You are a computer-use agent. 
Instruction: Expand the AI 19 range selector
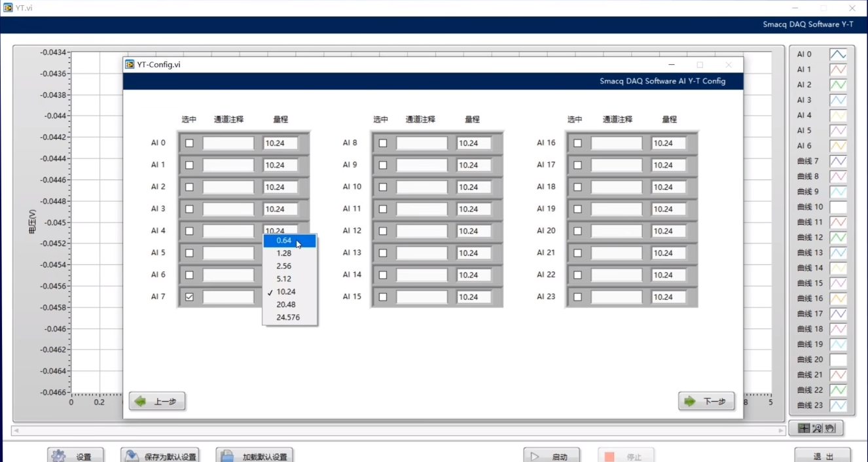click(668, 209)
